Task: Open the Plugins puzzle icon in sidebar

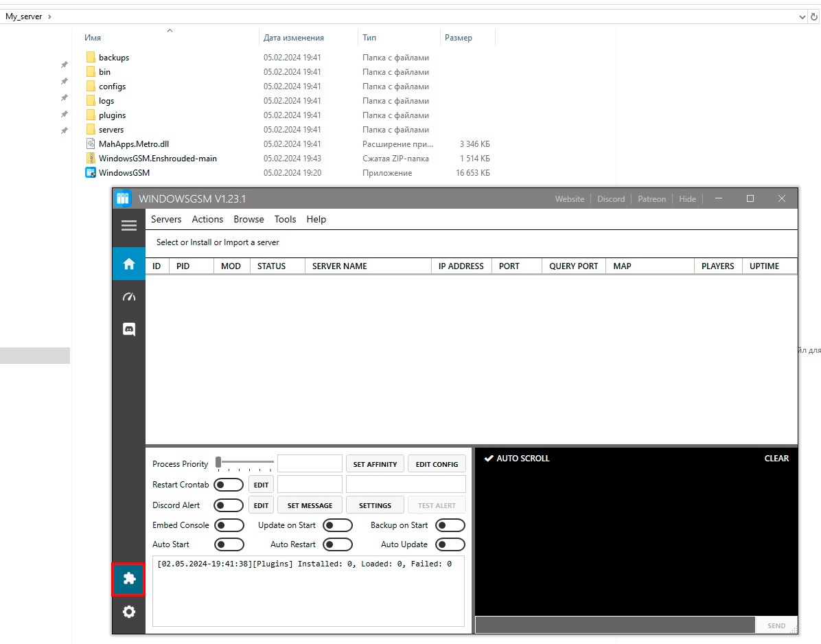Action: (129, 579)
